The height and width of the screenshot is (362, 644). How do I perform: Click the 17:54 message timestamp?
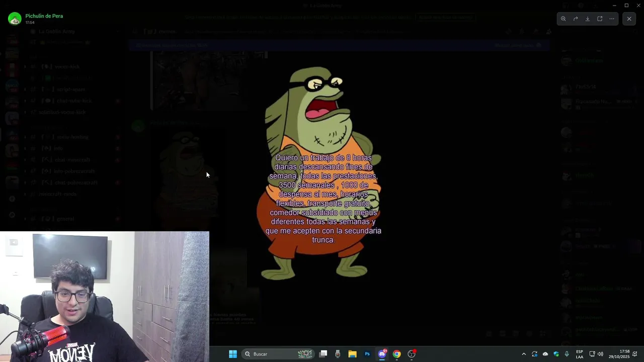pos(30,23)
